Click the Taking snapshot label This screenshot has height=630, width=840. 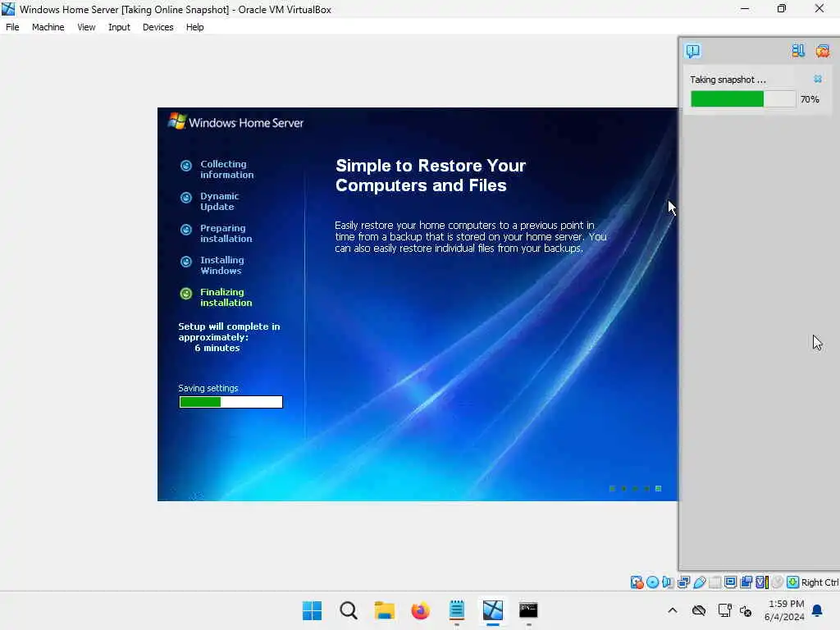tap(728, 80)
